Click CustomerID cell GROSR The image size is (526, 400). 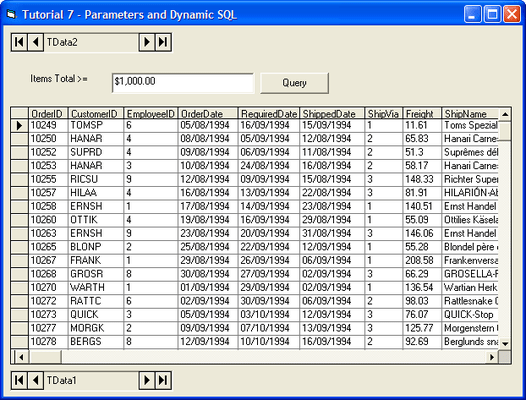click(96, 274)
